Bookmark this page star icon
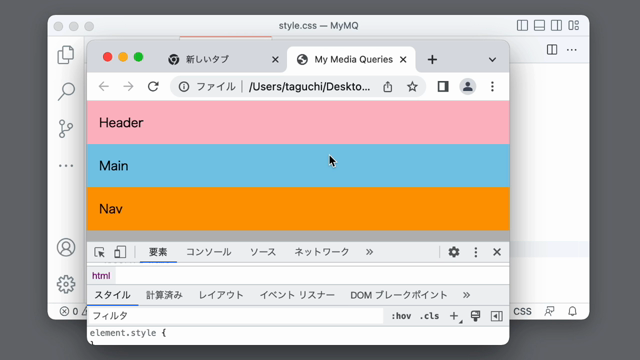The image size is (640, 360). click(x=412, y=87)
